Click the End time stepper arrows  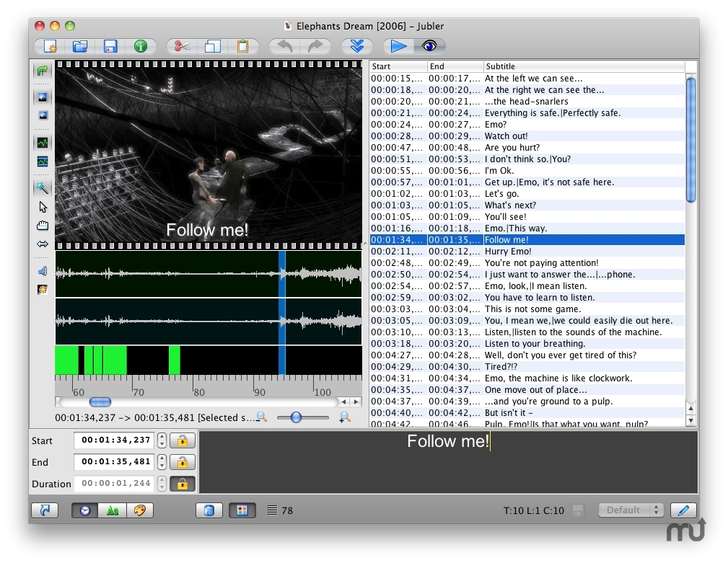coord(162,462)
